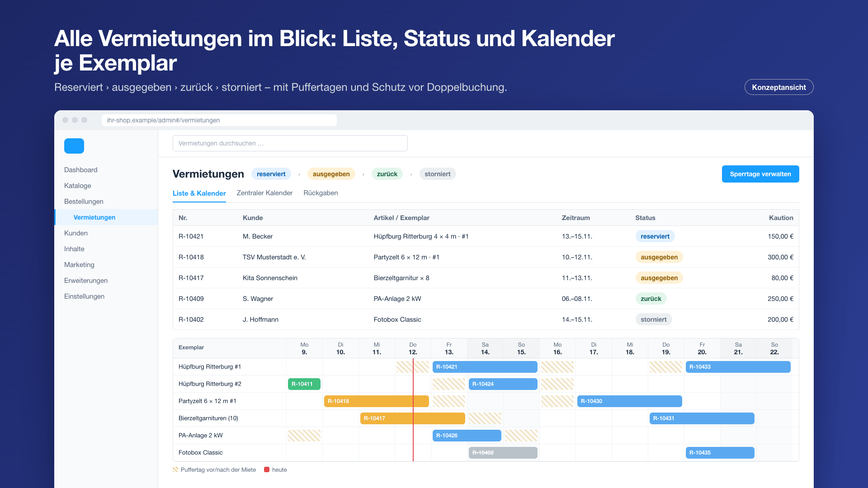Click the browser address bar URL
The height and width of the screenshot is (488, 868).
(219, 120)
